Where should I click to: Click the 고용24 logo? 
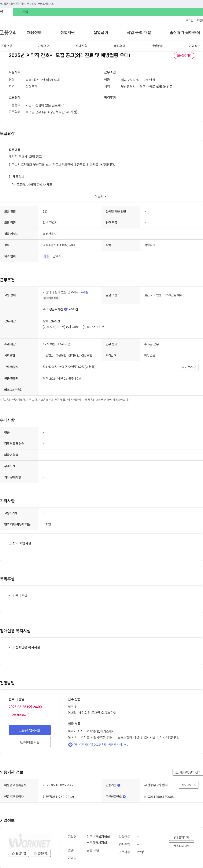pos(8,33)
